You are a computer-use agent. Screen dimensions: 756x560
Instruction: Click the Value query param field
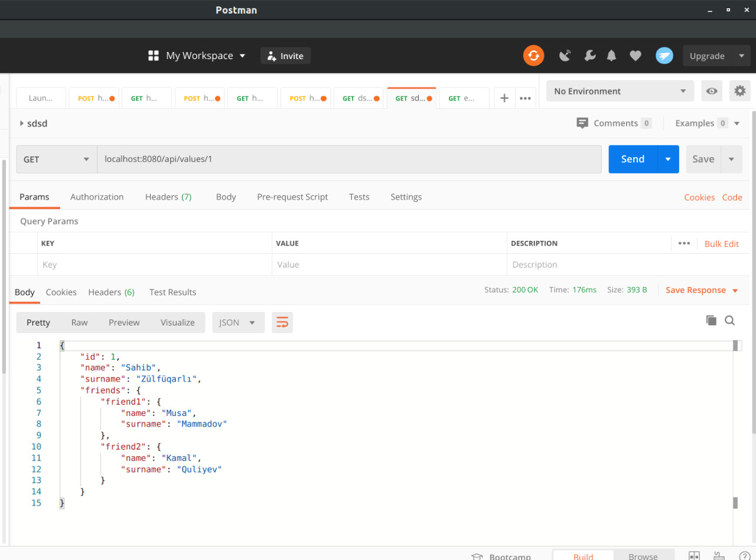point(389,265)
